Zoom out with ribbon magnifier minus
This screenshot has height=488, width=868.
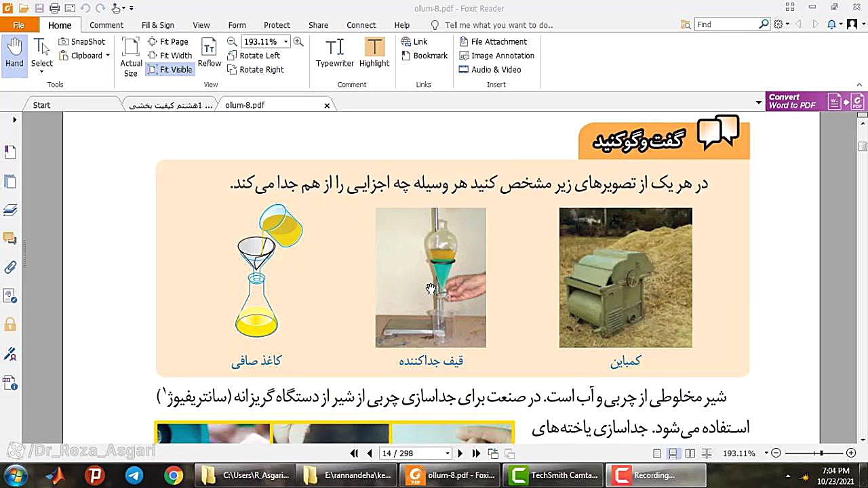(x=232, y=41)
